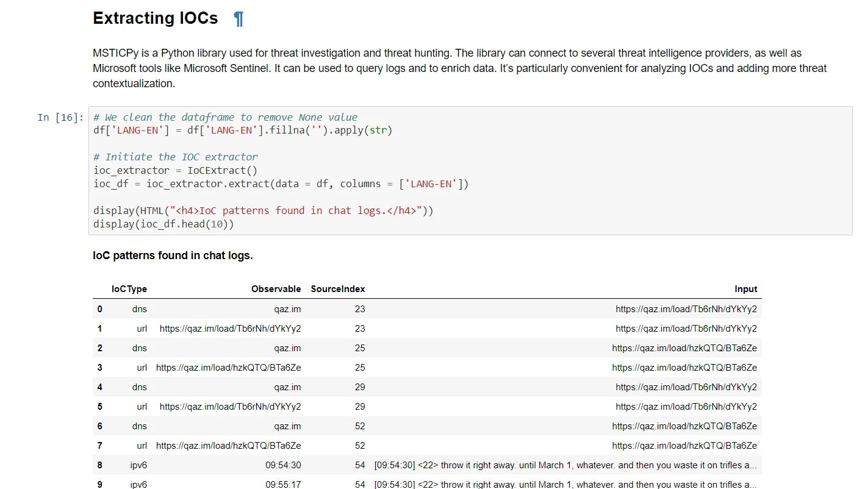The height and width of the screenshot is (489, 868).
Task: Click the chat log Input text in row 8
Action: pos(565,465)
